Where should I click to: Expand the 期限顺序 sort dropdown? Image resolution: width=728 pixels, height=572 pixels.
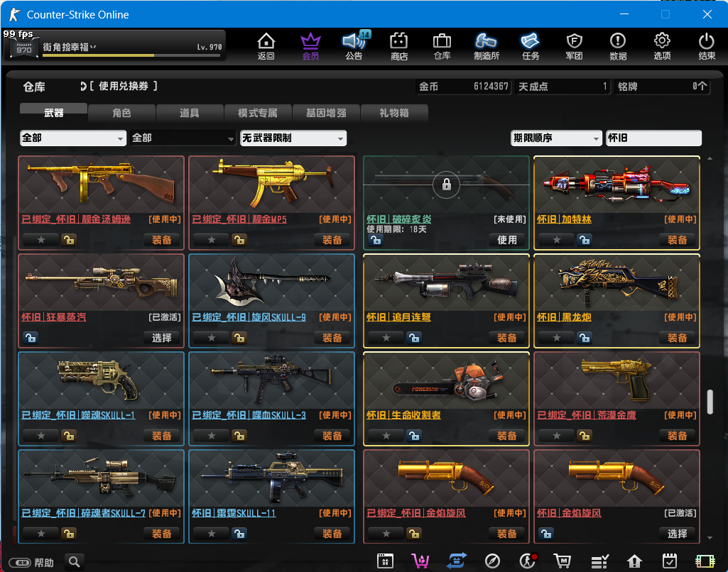pyautogui.click(x=556, y=138)
